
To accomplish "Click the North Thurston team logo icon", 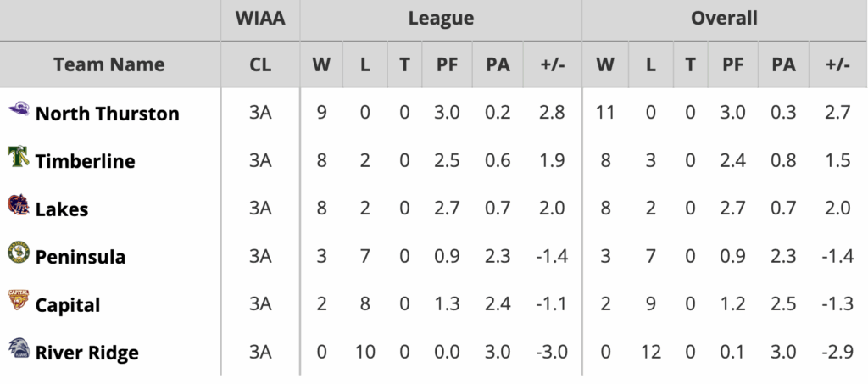I will (x=19, y=110).
